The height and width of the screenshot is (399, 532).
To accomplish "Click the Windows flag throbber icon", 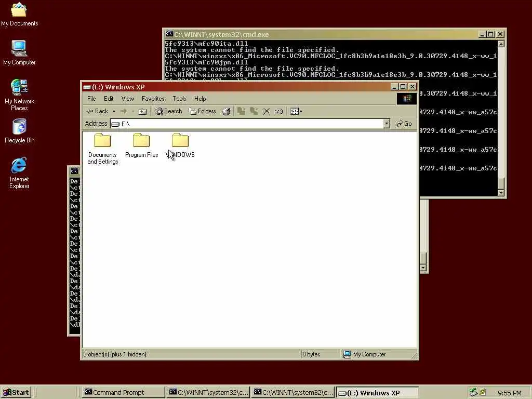I will point(406,99).
